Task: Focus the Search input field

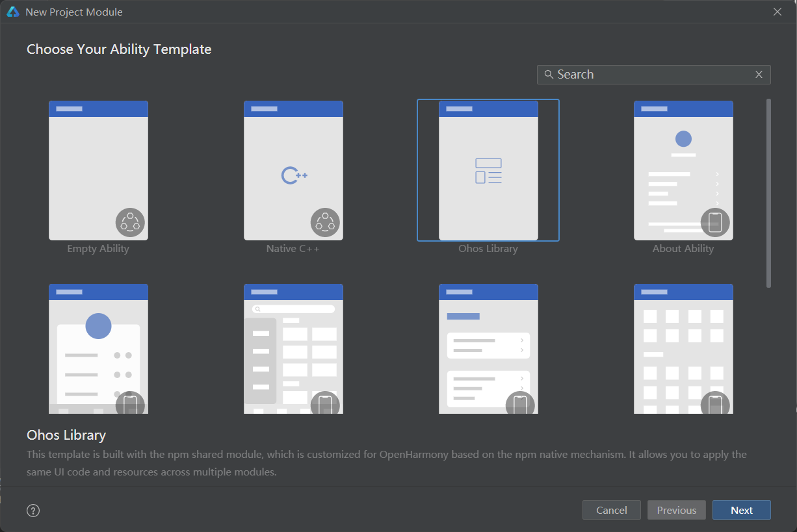Action: (653, 75)
